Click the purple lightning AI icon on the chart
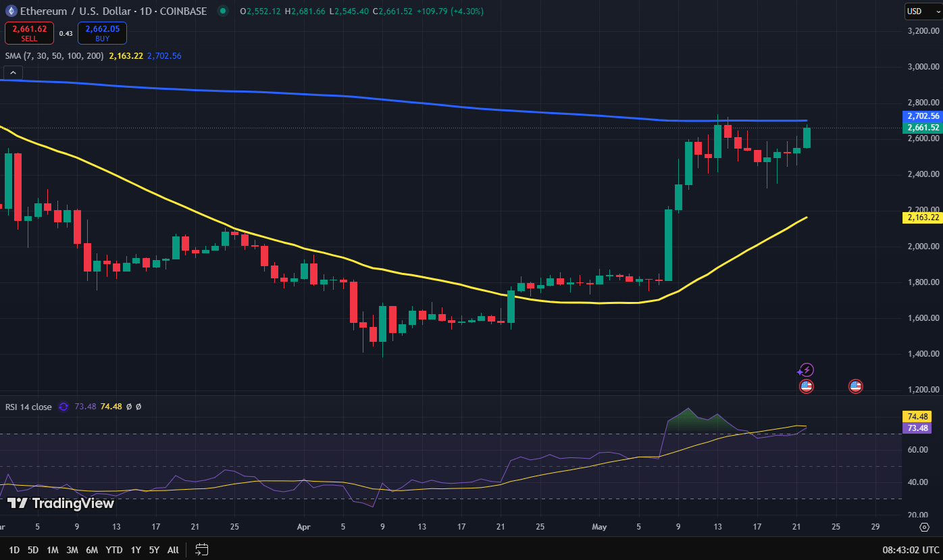This screenshot has width=943, height=560. [807, 370]
